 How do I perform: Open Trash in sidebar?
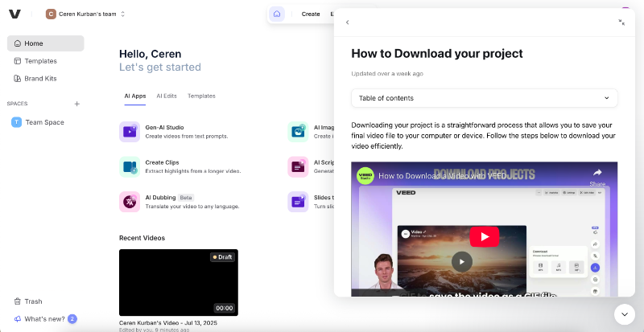coord(28,301)
